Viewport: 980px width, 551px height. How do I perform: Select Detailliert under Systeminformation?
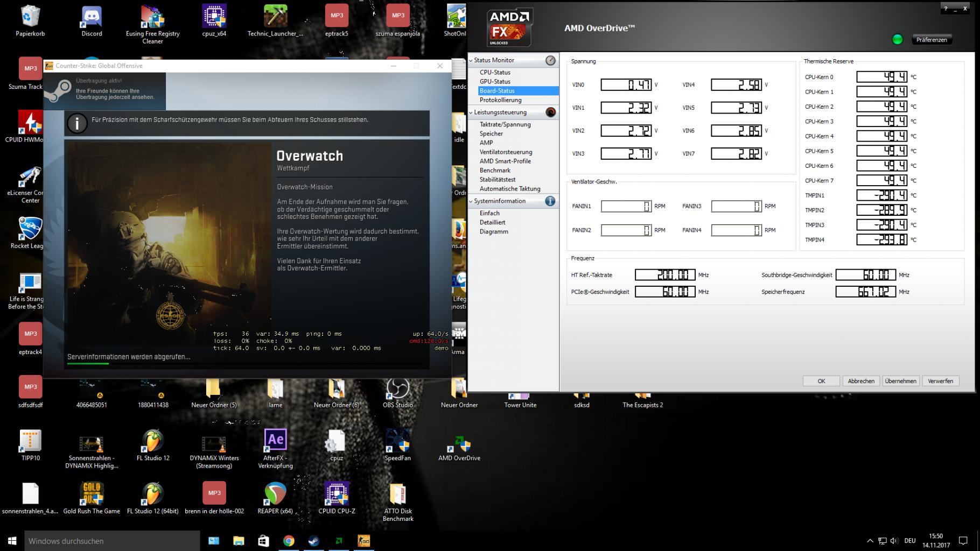click(x=492, y=223)
